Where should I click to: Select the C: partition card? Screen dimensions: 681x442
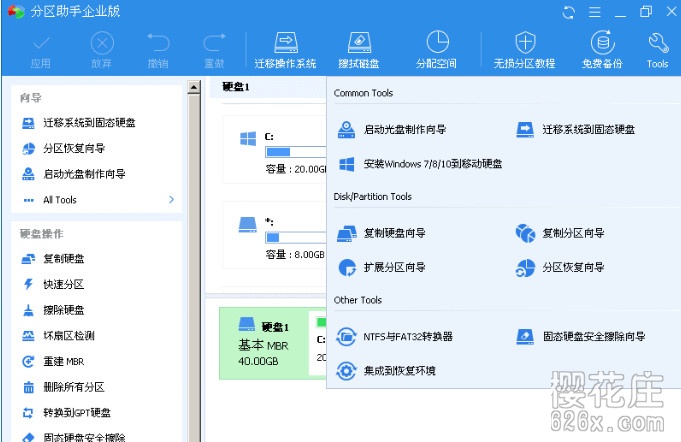274,150
